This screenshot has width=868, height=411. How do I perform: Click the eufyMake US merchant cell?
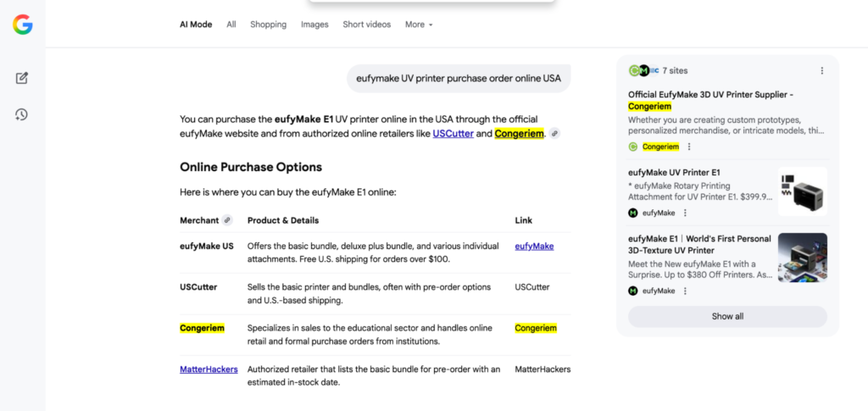(x=207, y=246)
